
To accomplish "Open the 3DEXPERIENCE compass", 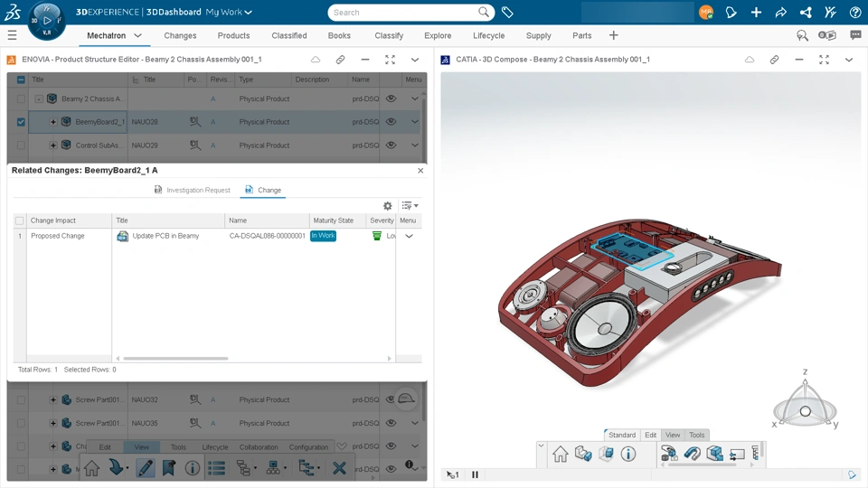I will [x=46, y=21].
